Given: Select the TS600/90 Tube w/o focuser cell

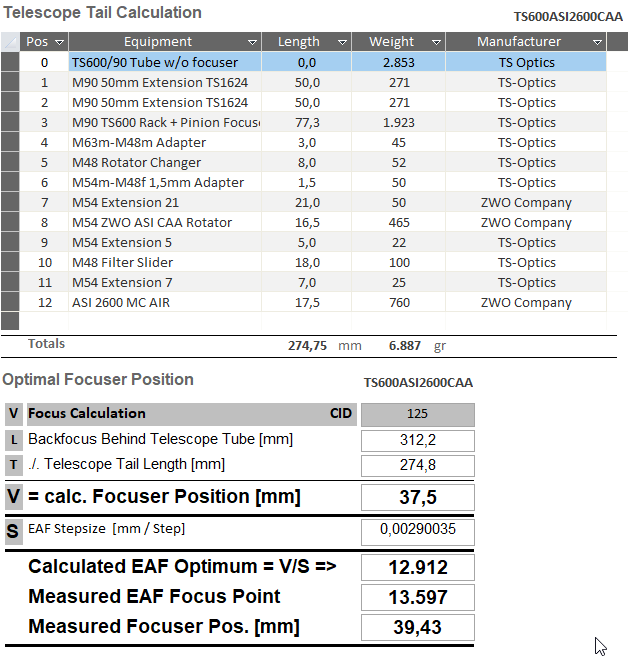Looking at the screenshot, I should (x=165, y=62).
